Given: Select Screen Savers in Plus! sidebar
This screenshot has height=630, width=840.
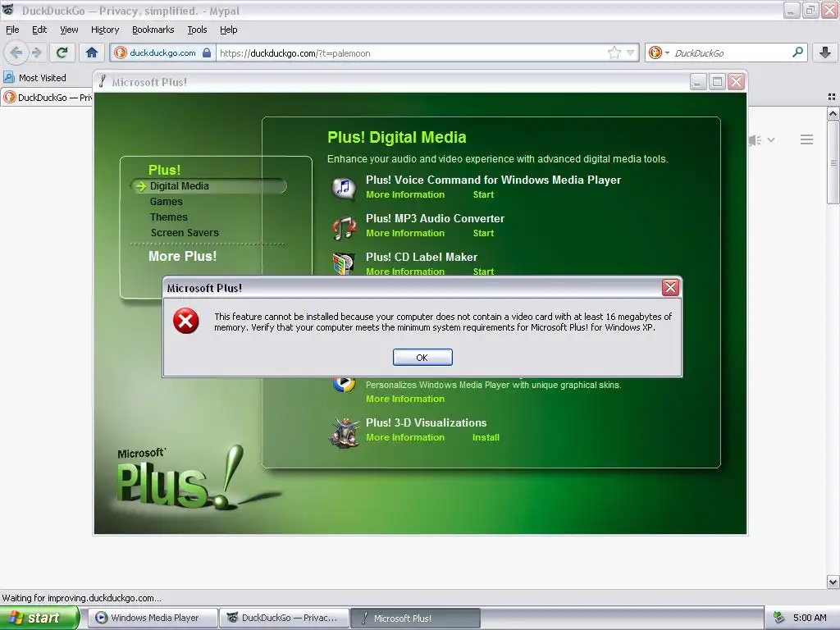Looking at the screenshot, I should [x=185, y=232].
